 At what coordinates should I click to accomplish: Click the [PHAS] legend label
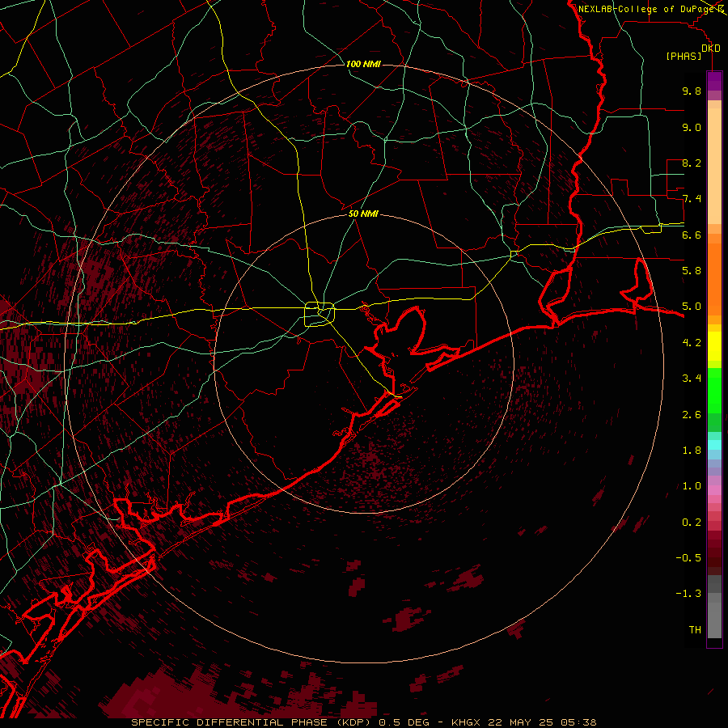click(684, 56)
